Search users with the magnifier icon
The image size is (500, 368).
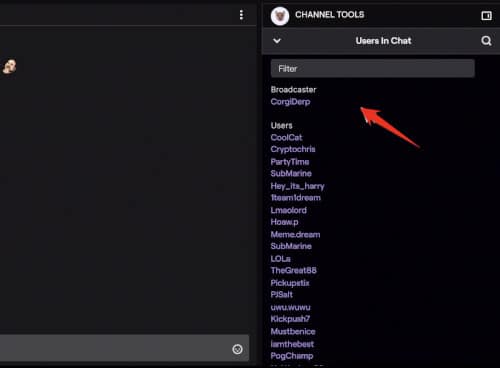(486, 41)
